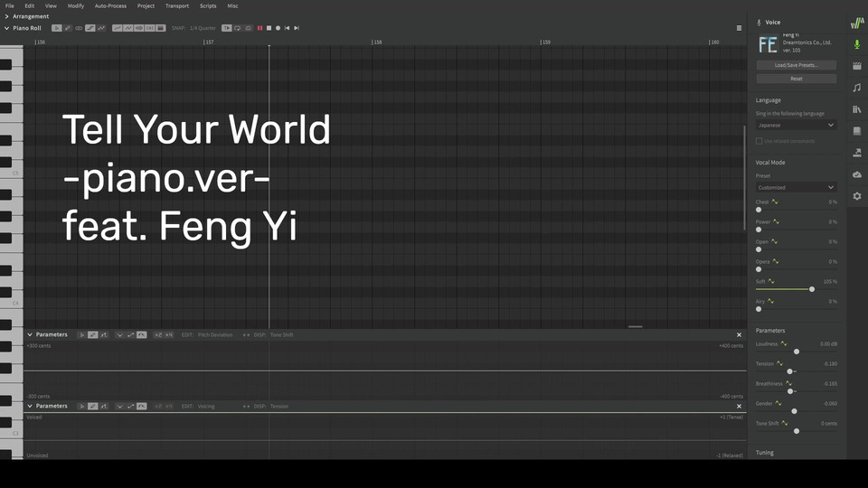Viewport: 868px width, 488px height.
Task: Select the smooth curve mode in Pitch Deviation toolbar
Action: (142, 334)
